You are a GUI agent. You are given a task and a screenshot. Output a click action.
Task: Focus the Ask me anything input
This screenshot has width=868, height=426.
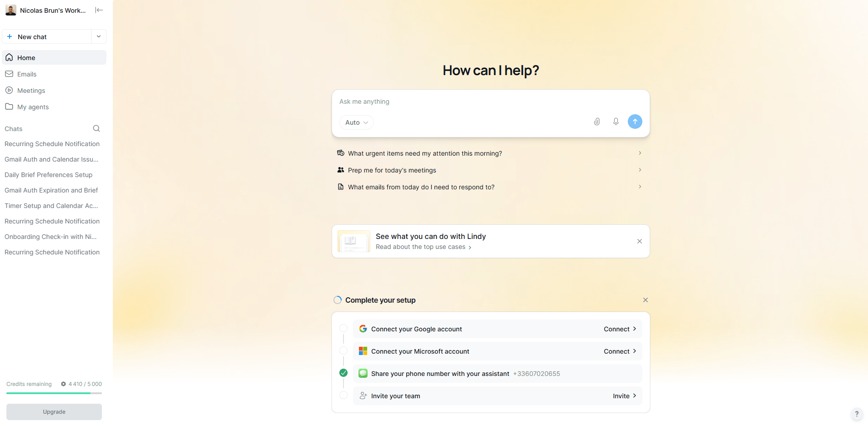490,101
